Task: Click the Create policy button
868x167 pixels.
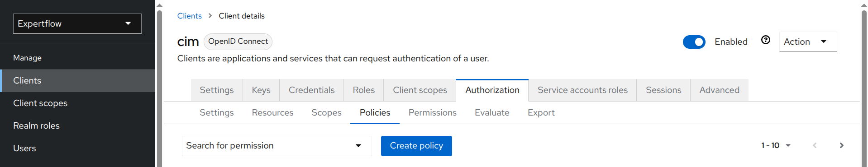Action: (416, 146)
